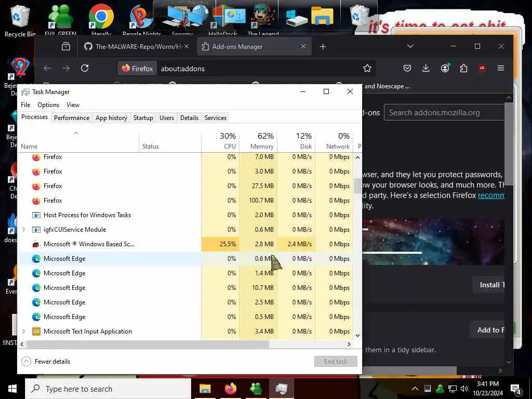Open notification center icon in taskbar
Screen dimensions: 532x399
[x=515, y=390]
